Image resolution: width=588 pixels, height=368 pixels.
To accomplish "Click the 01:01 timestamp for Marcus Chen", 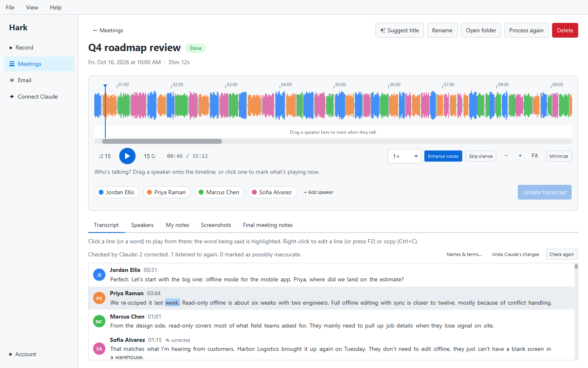I will click(154, 316).
